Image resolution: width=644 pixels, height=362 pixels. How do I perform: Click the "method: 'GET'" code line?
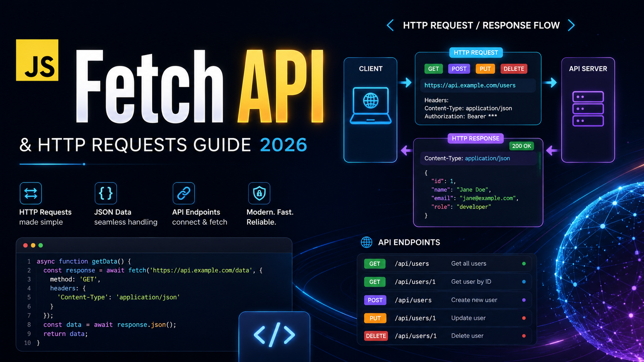[75, 279]
